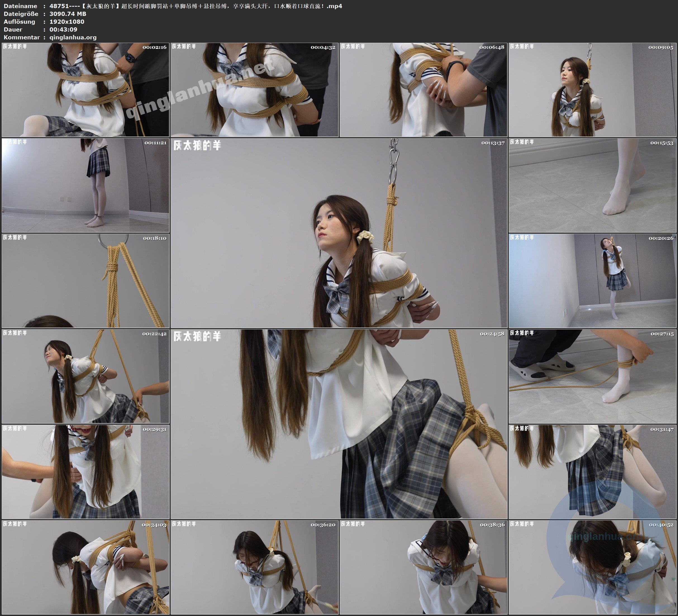The height and width of the screenshot is (616, 678).
Task: Click the large frame at 00:13:37
Action: coord(339,233)
